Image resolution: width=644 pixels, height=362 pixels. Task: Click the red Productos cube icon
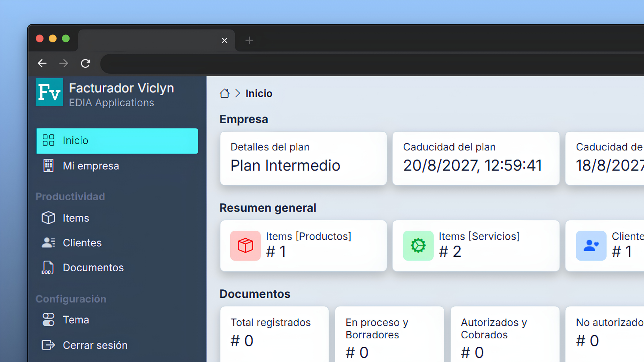(x=245, y=246)
